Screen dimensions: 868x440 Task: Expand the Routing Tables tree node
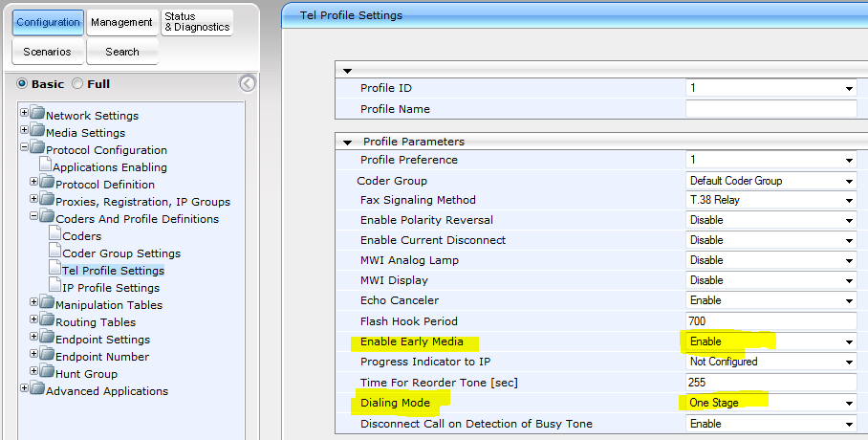point(33,319)
